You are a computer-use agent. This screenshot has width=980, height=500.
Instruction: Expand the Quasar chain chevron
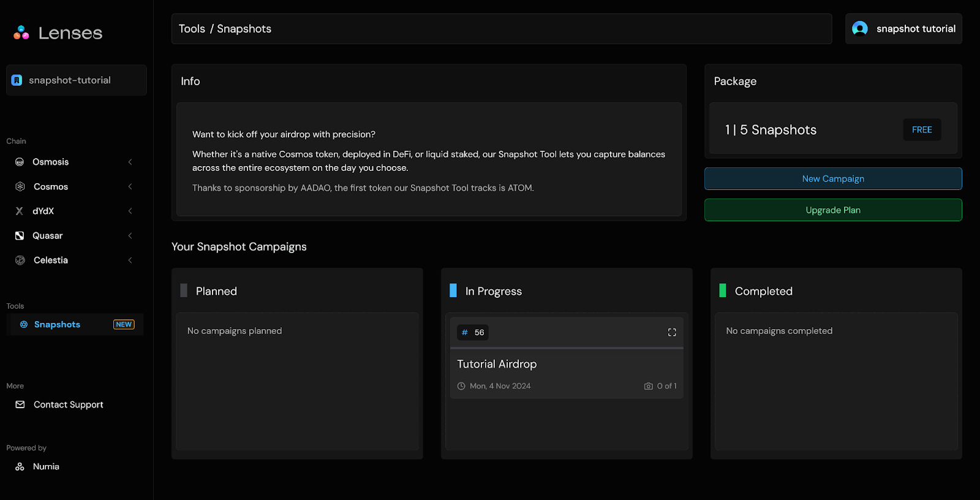click(130, 235)
